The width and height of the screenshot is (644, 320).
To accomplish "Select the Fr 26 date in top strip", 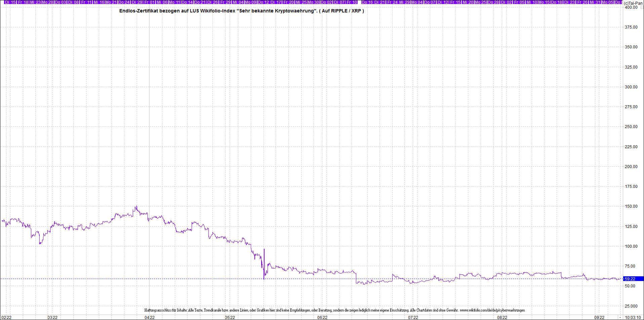I will 582,2.
